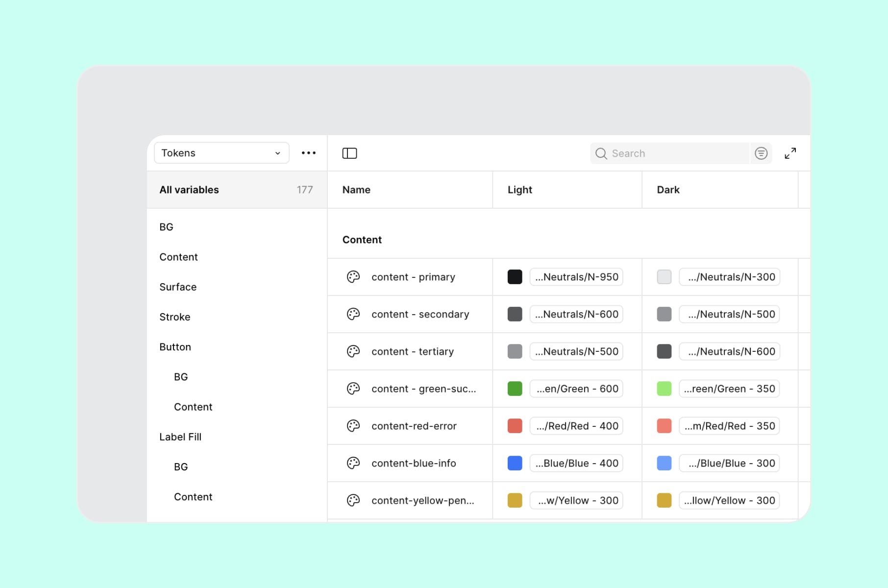Open the Surface group

click(178, 287)
